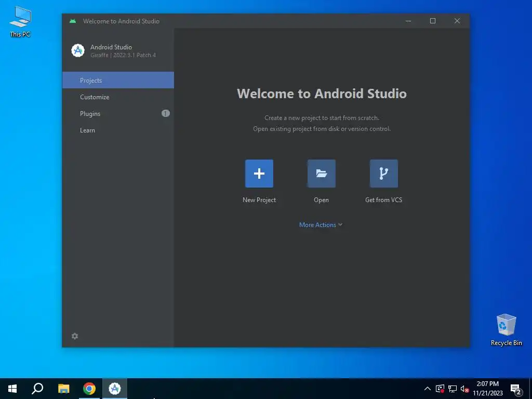532x399 pixels.
Task: Click the Android Studio logo in the sidebar
Action: pyautogui.click(x=78, y=50)
